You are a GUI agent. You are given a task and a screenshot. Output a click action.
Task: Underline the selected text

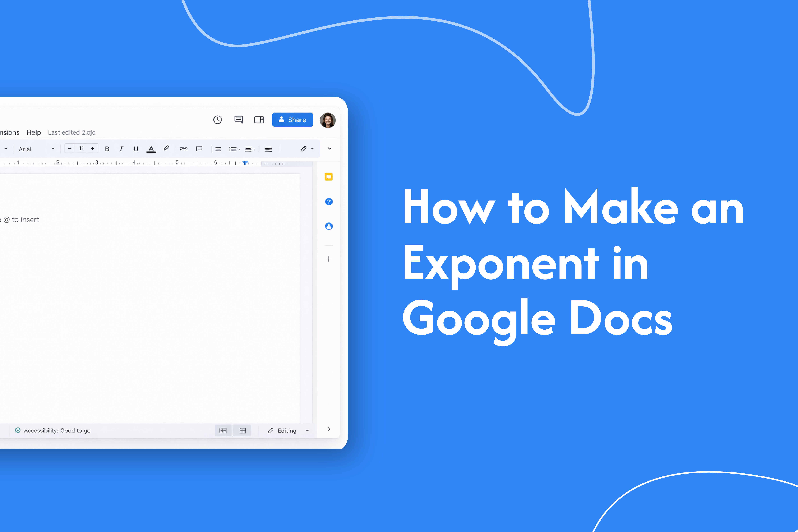pyautogui.click(x=136, y=149)
